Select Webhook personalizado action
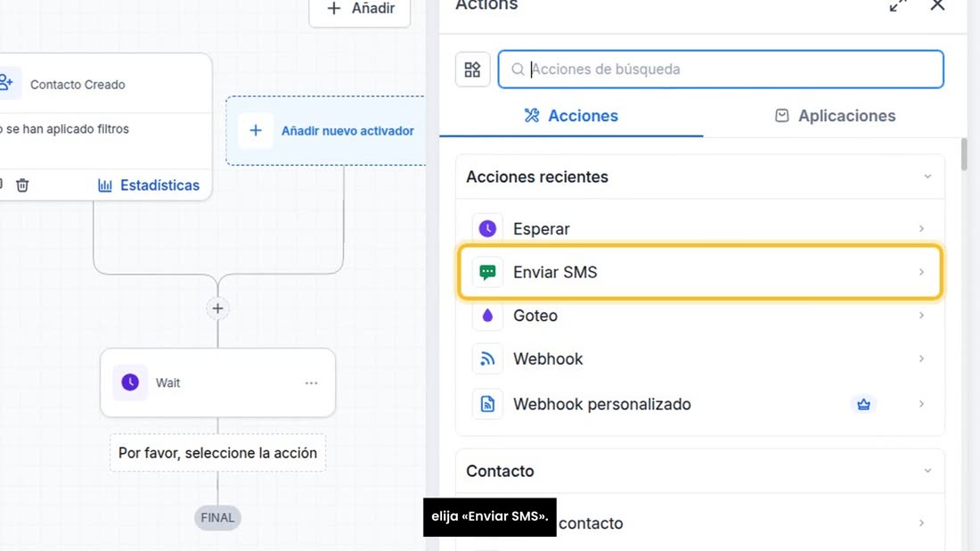The height and width of the screenshot is (551, 980). pos(699,404)
